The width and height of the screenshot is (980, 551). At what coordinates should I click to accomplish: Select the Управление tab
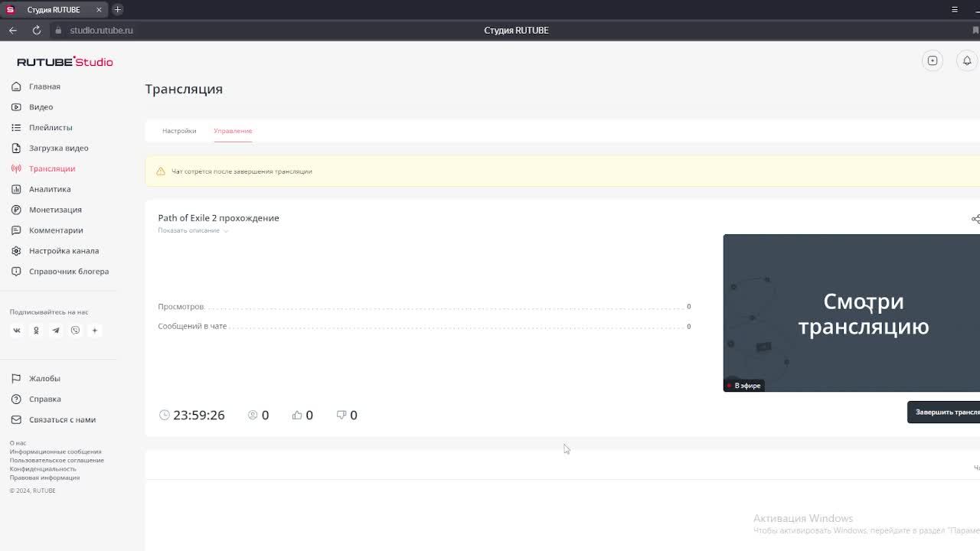(233, 131)
